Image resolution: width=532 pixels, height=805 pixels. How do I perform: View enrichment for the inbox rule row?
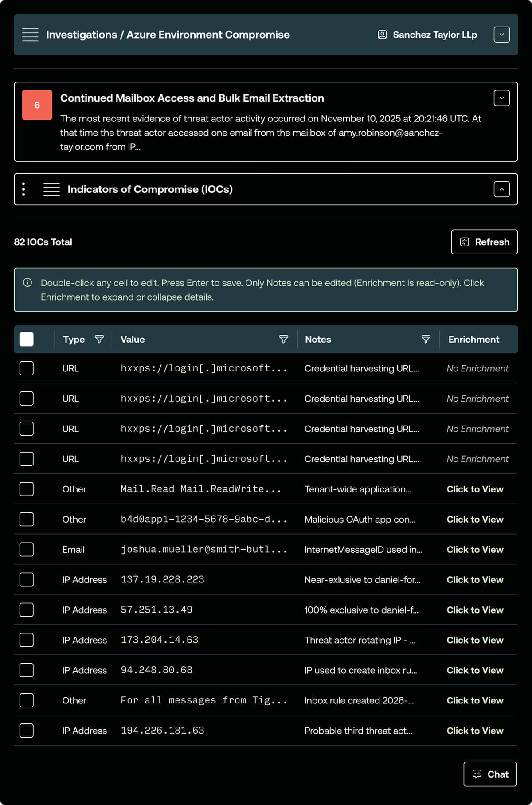475,700
